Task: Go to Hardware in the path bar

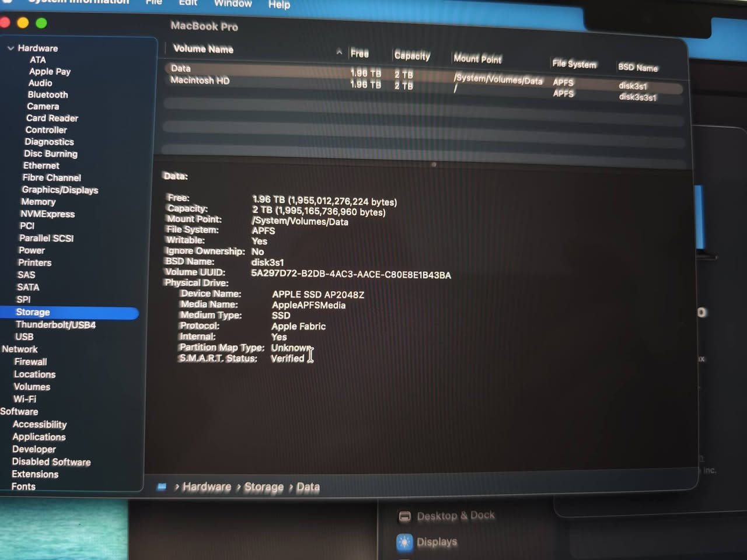Action: coord(207,487)
